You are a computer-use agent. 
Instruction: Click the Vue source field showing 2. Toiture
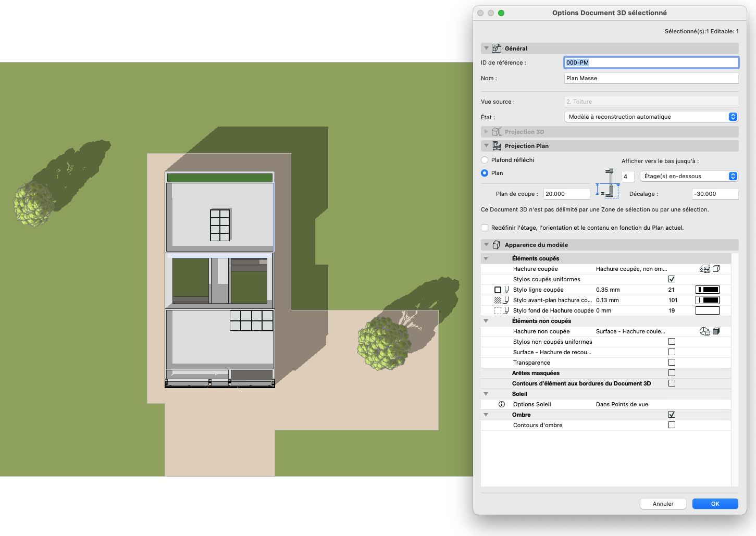pyautogui.click(x=651, y=102)
